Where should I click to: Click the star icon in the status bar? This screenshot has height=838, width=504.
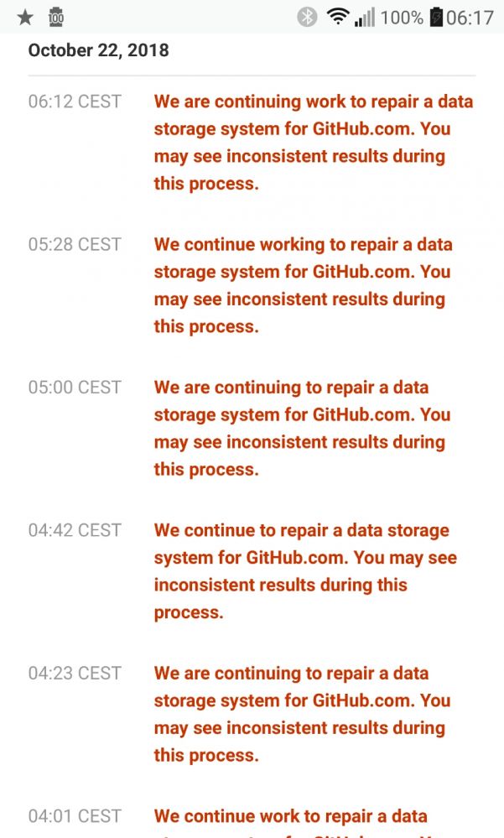(x=24, y=17)
